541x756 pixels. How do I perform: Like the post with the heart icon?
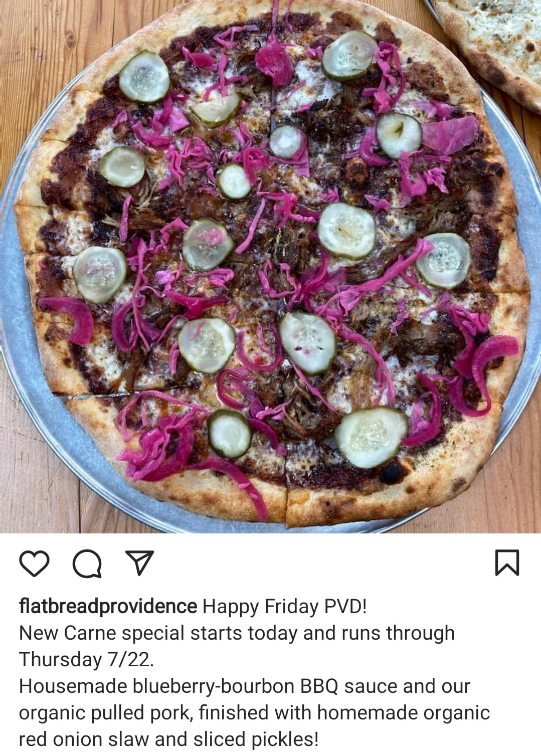(34, 563)
